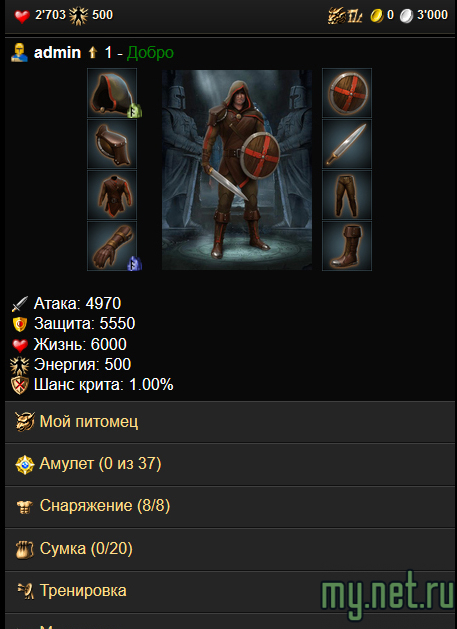This screenshot has height=629, width=457.
Task: Open the Тренировка training page
Action: [x=228, y=592]
